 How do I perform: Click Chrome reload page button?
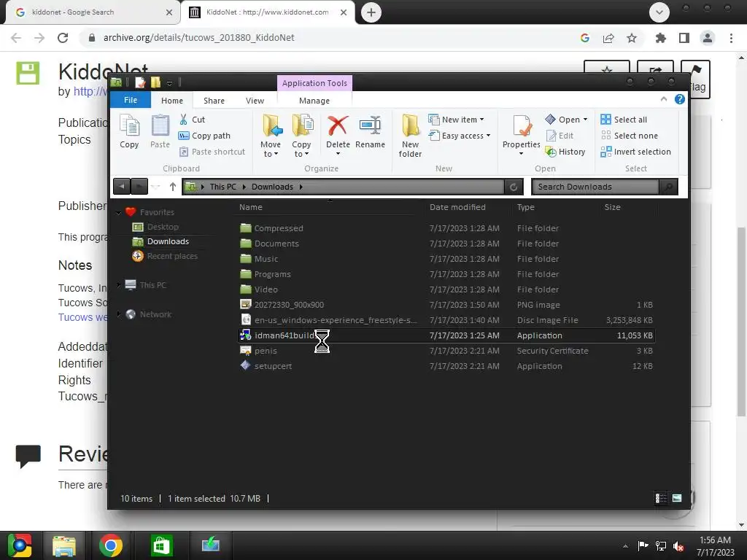[63, 38]
